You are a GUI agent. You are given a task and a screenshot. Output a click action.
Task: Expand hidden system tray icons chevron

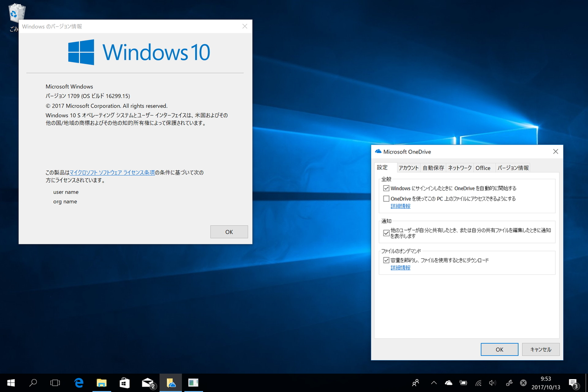pos(434,382)
